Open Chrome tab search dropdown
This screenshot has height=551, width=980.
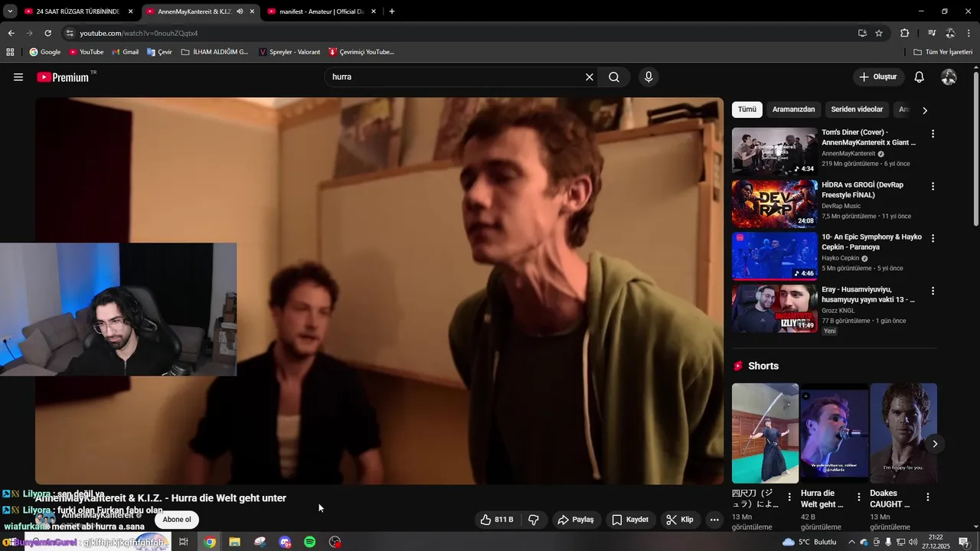10,11
